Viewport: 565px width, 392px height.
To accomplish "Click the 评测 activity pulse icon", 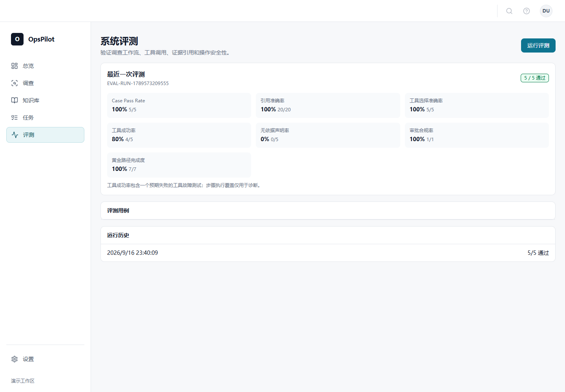I will point(15,135).
